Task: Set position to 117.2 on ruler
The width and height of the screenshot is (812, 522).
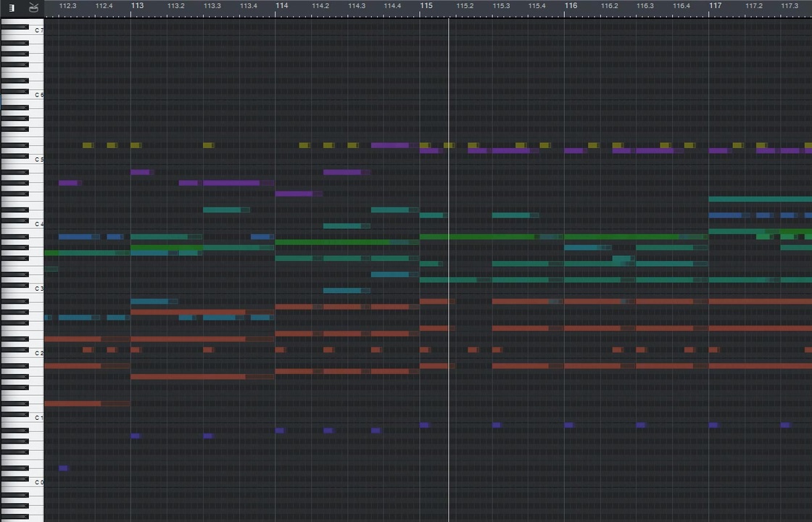Action: pyautogui.click(x=754, y=7)
